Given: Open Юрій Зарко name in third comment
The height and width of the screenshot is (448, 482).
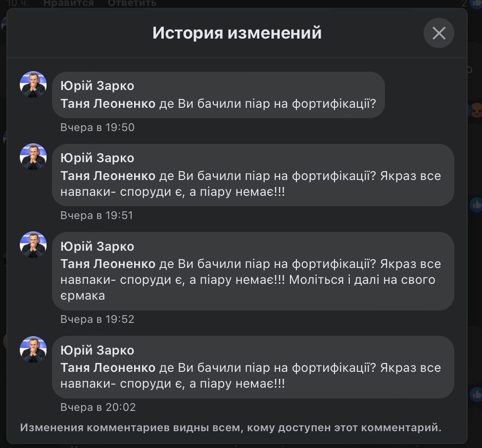Looking at the screenshot, I should 97,246.
